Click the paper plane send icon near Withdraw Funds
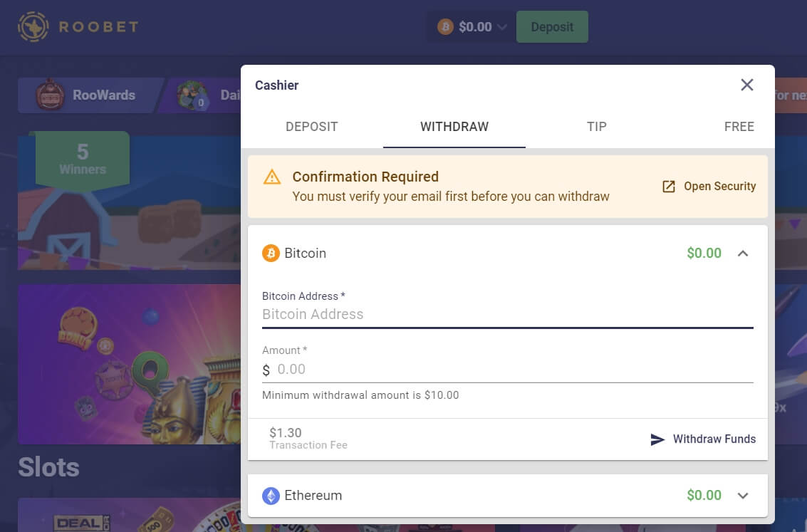Screen dimensions: 807x532 657,439
